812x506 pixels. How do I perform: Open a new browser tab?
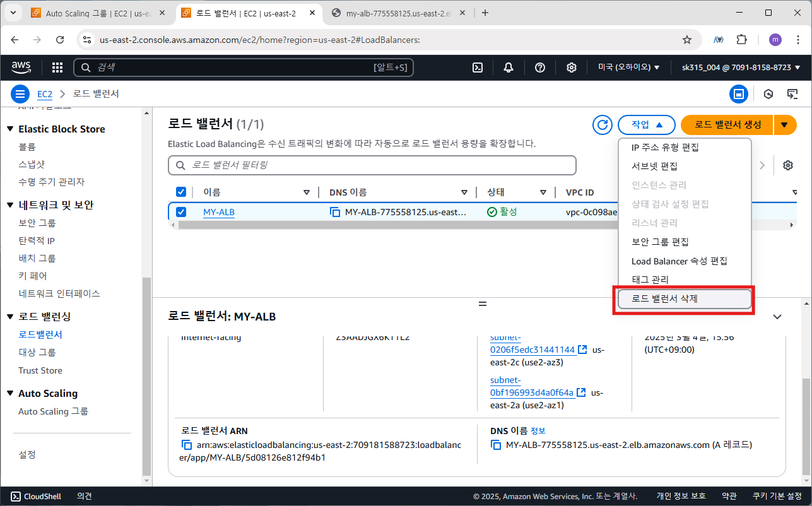click(485, 13)
